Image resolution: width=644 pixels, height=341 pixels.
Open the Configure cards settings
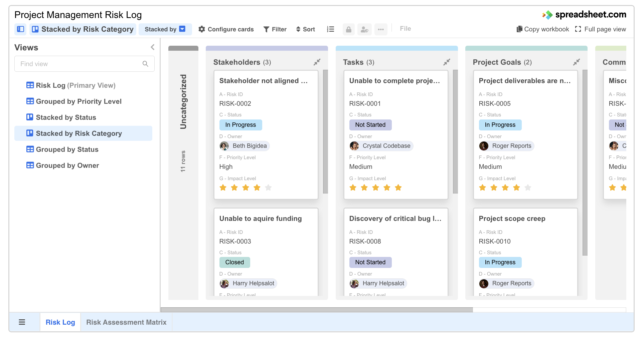226,29
